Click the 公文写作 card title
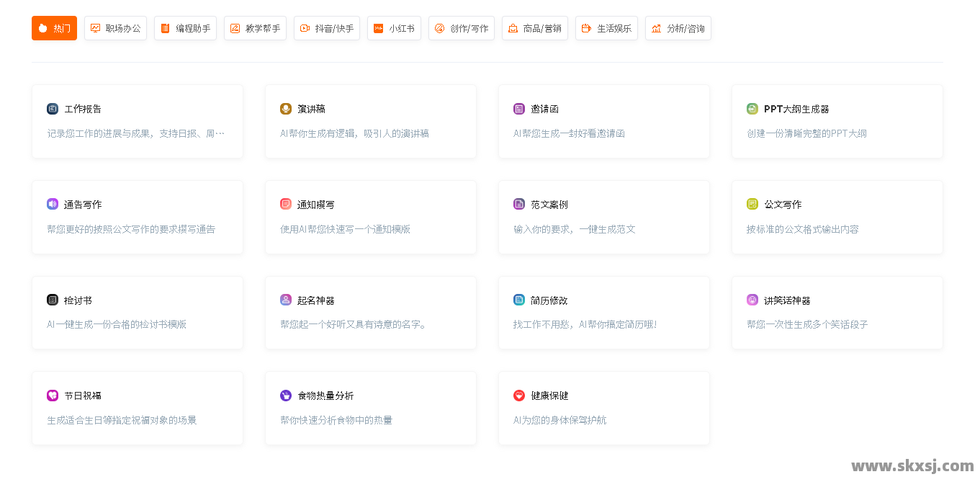Screen dimensions: 980x482 [783, 205]
